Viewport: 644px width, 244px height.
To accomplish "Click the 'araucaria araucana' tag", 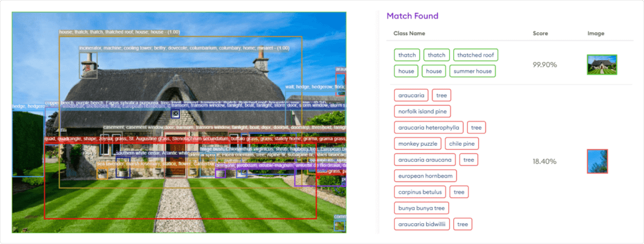I will (425, 159).
